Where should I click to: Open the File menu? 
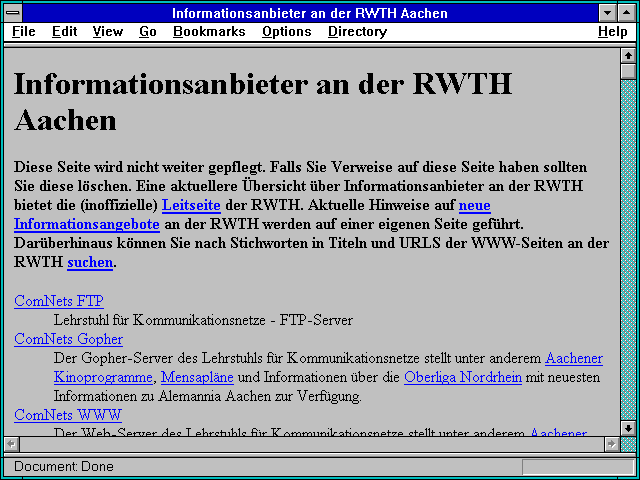(x=24, y=32)
